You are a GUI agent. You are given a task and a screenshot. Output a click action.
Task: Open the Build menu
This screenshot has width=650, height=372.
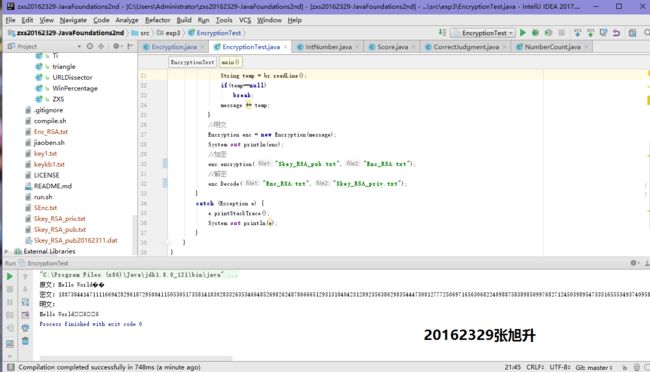184,20
